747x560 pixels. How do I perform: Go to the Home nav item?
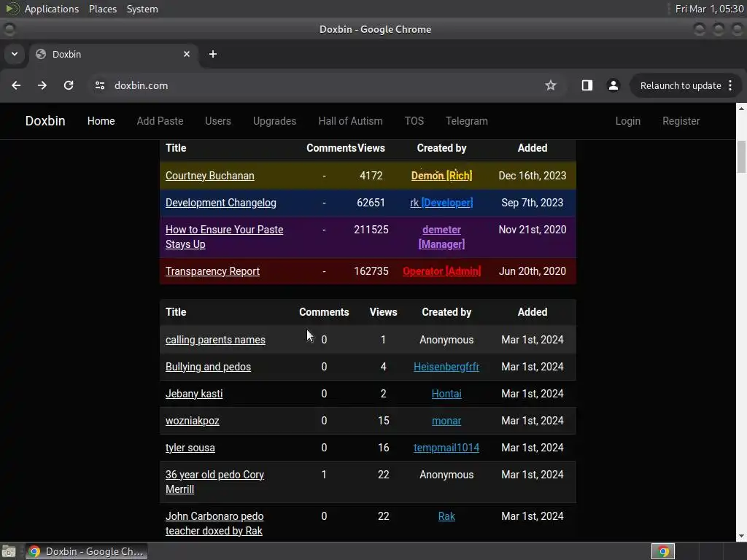(101, 121)
